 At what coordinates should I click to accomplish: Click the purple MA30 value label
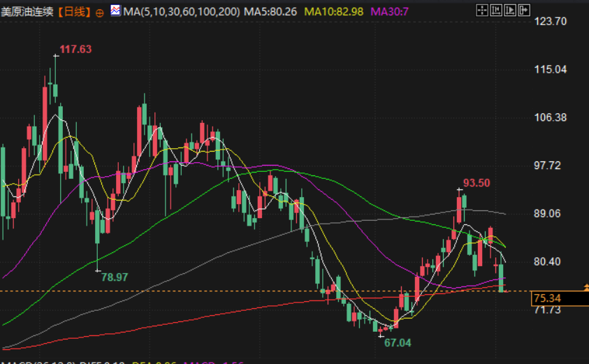390,12
